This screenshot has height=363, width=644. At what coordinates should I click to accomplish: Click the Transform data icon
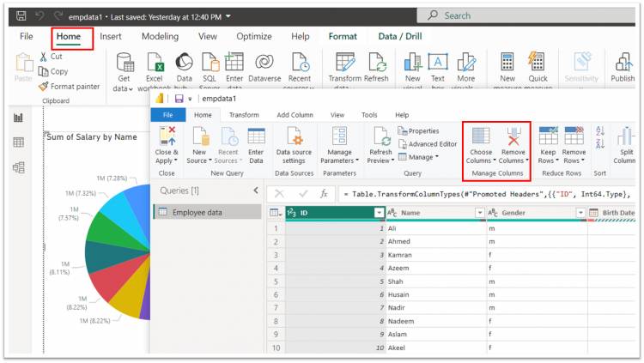point(345,63)
